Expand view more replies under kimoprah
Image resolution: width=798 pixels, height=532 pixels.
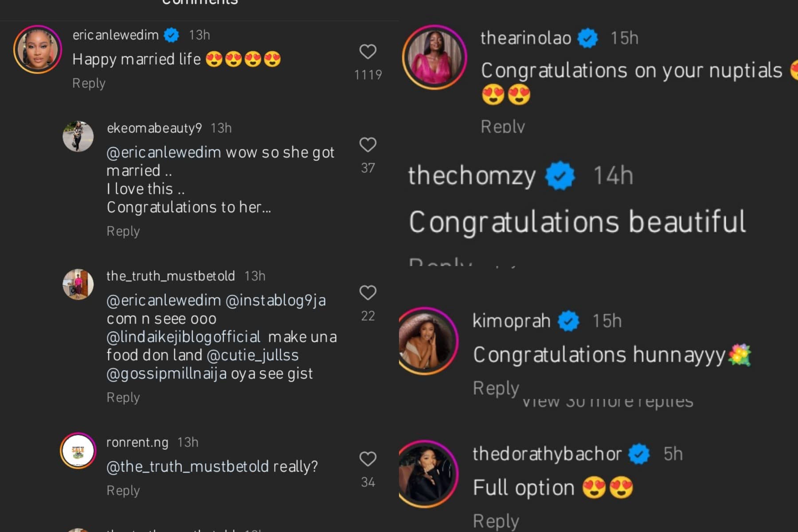pyautogui.click(x=607, y=402)
